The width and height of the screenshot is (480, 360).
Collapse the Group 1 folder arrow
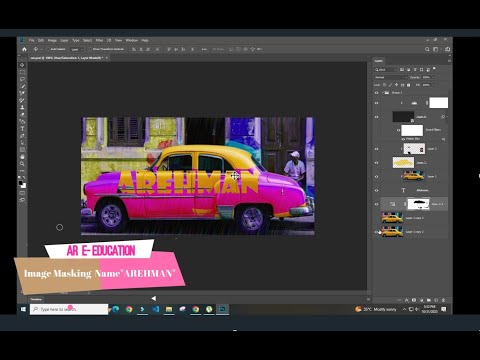coord(383,93)
